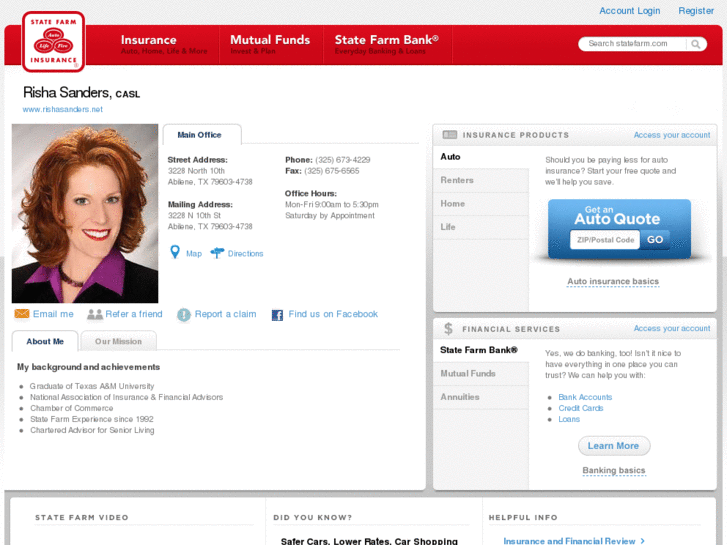Screen dimensions: 727x545
Task: Switch to the About Me tab
Action: click(x=45, y=341)
